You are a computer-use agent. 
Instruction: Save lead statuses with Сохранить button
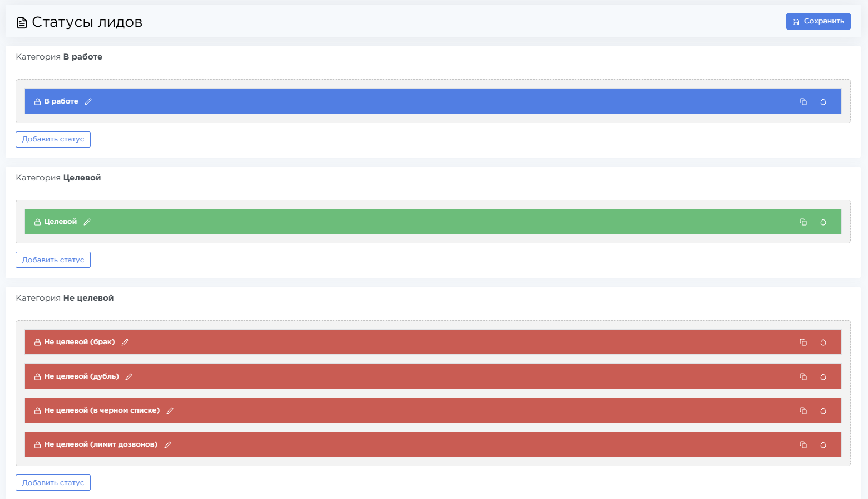[818, 21]
